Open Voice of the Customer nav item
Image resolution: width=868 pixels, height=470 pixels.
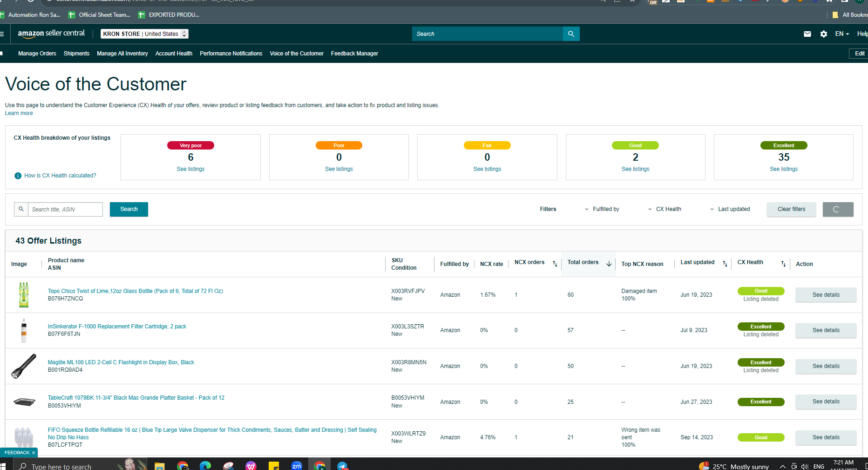pyautogui.click(x=297, y=54)
